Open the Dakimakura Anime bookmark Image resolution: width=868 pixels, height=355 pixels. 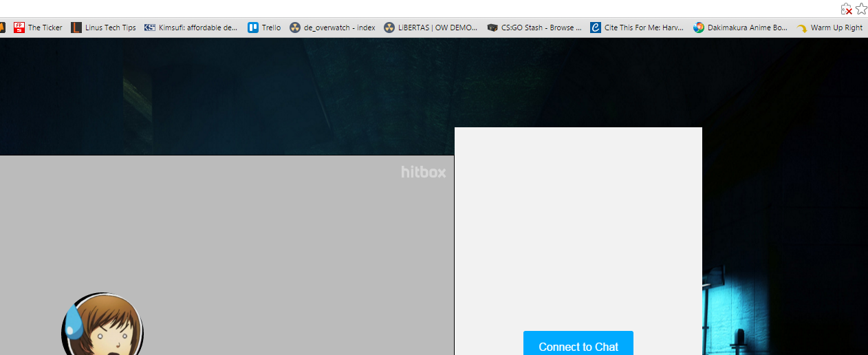coord(741,28)
